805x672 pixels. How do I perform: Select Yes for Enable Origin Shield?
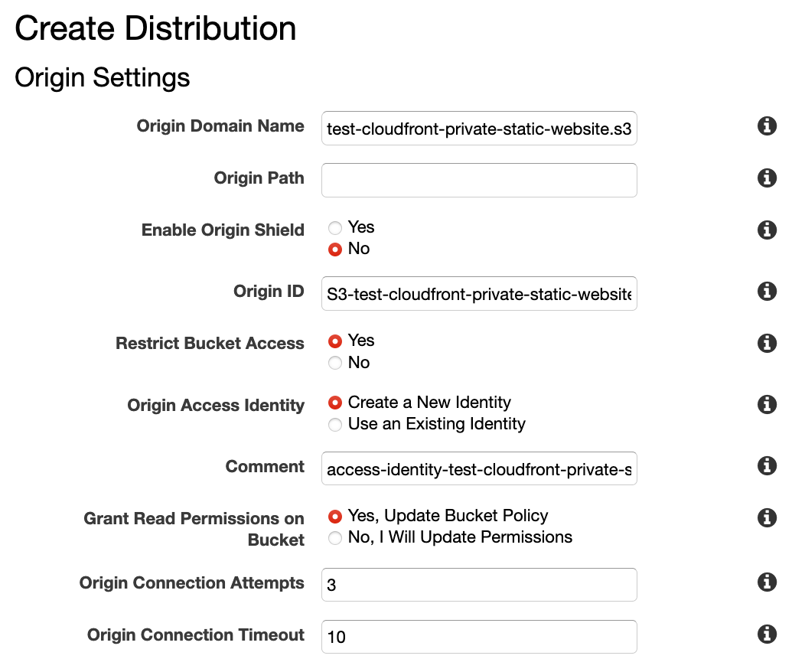pyautogui.click(x=335, y=228)
